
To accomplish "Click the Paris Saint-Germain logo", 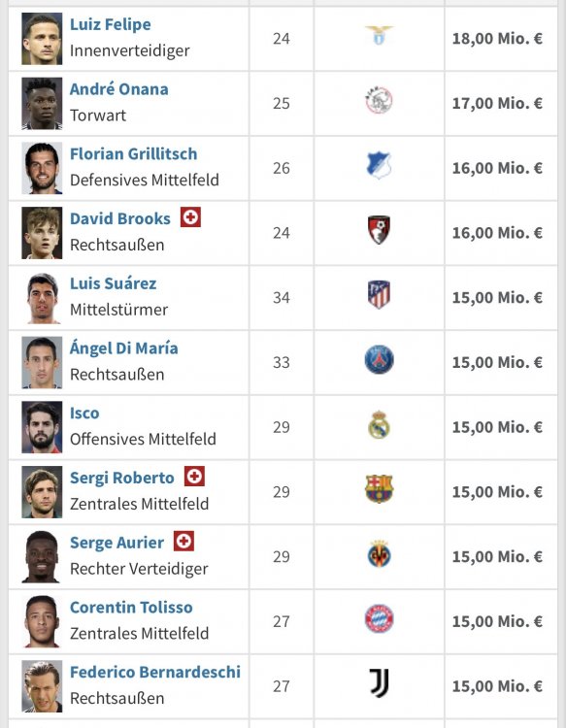I will (x=379, y=360).
